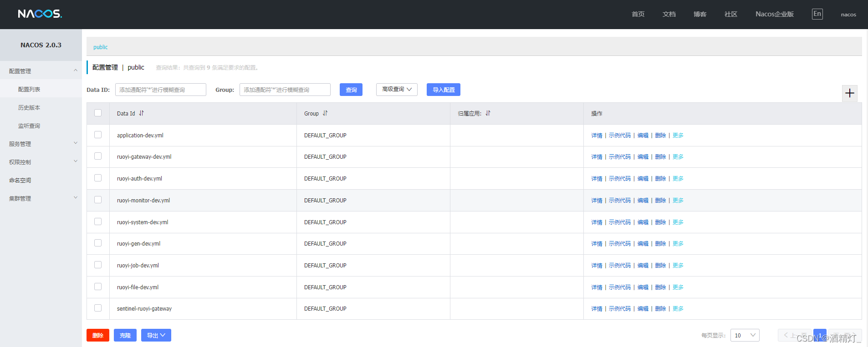The height and width of the screenshot is (347, 868).
Task: Click 删除 for ruoyi-monitor-dev.yml row
Action: (x=660, y=201)
